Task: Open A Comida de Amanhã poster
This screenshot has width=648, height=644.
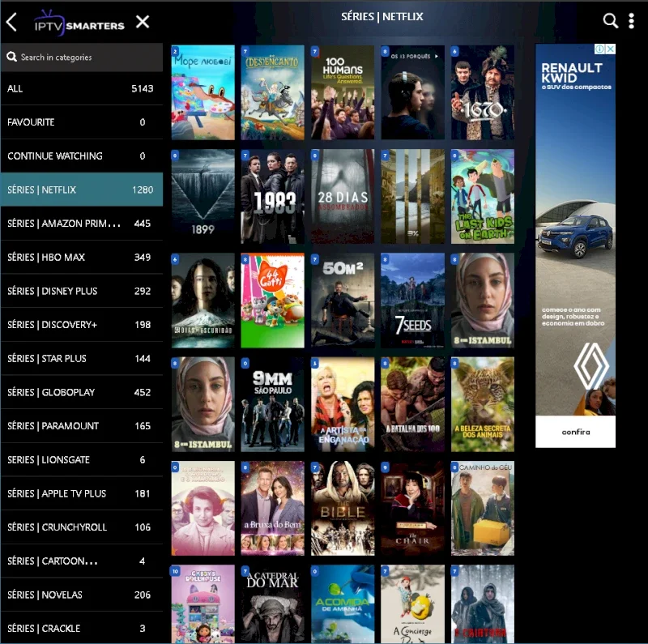Action: point(343,604)
